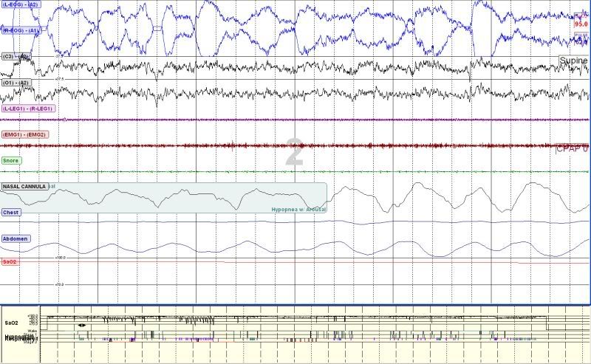Select the Abdomen channel label
Image resolution: width=591 pixels, height=364 pixels.
point(16,239)
